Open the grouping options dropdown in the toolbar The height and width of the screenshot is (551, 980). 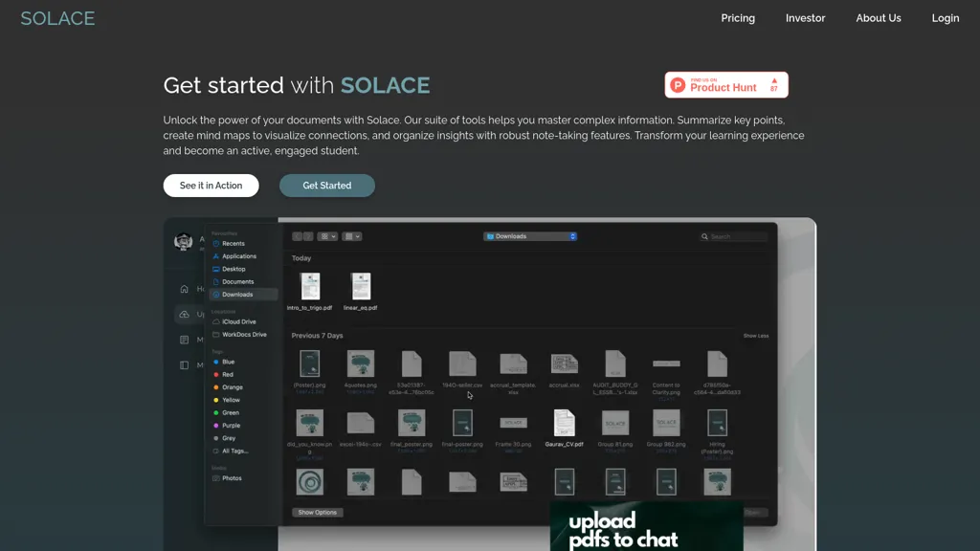click(x=351, y=236)
